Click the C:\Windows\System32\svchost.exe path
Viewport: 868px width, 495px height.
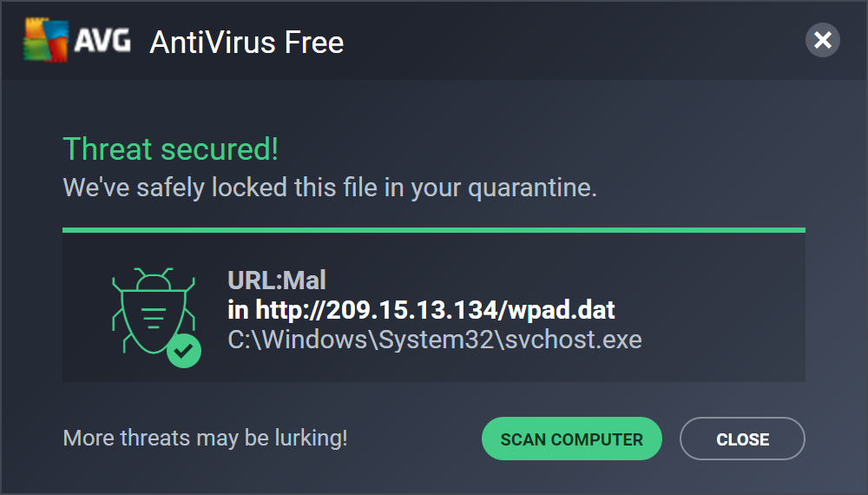point(435,340)
